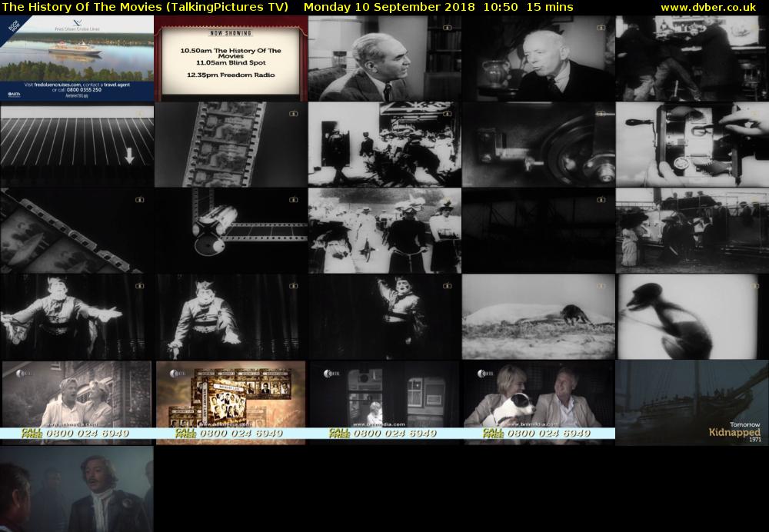Open the clown with outstretched arms thumbnail

coord(77,317)
